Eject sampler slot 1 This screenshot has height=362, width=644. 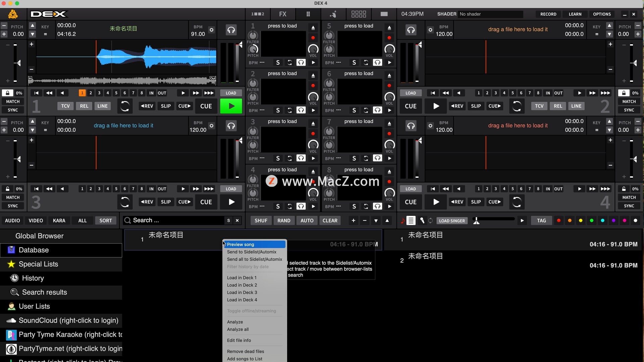[313, 27]
